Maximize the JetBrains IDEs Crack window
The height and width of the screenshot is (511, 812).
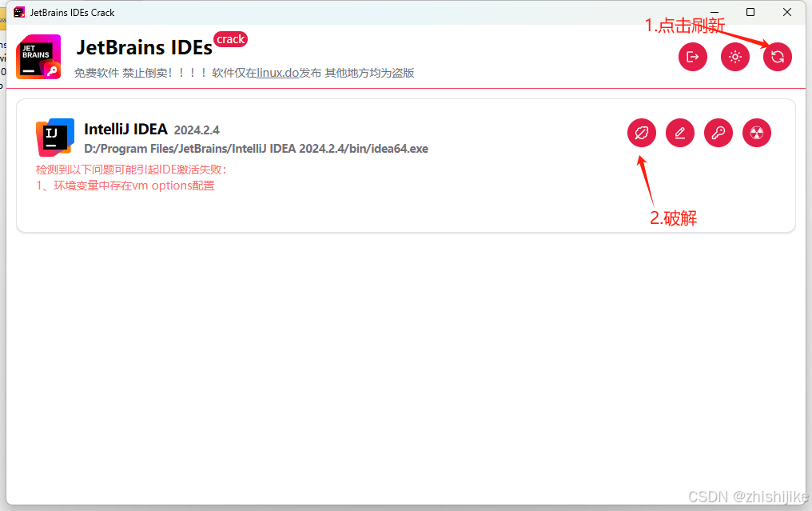[750, 13]
